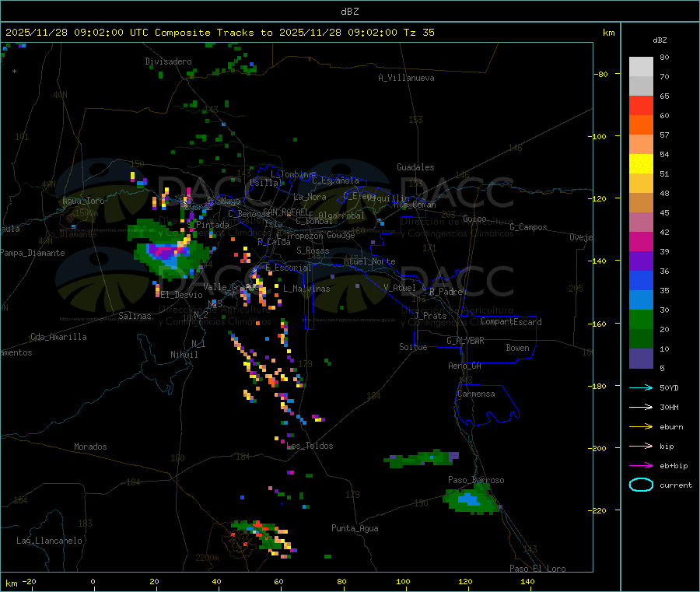Image resolution: width=700 pixels, height=592 pixels.
Task: Select the 54 dBZ yellow color swatch
Action: tap(641, 164)
